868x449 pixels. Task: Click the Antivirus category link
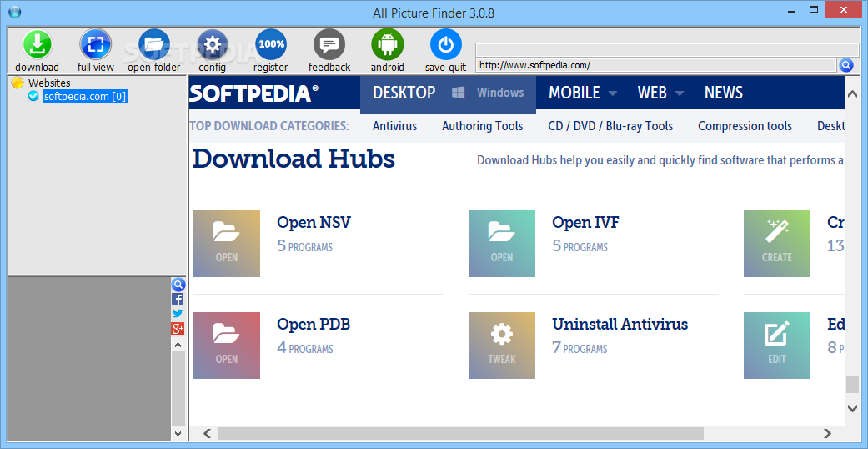(394, 126)
